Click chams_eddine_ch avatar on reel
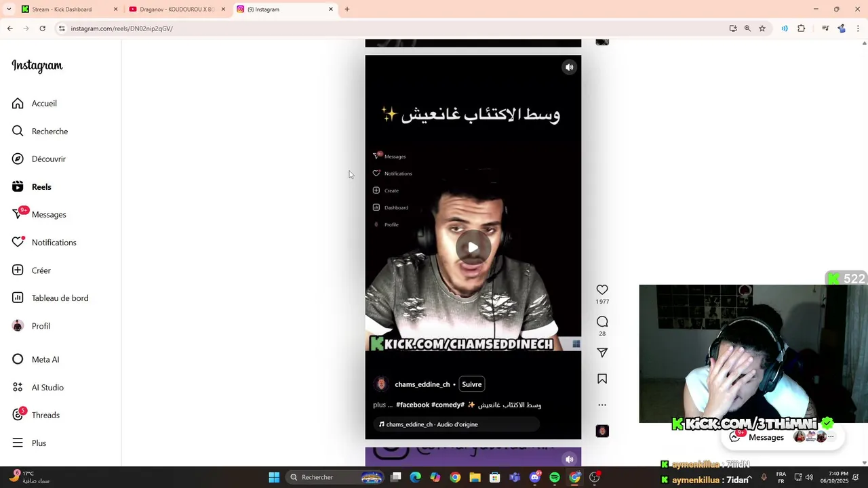Screen dimensions: 868x488 pyautogui.click(x=381, y=384)
